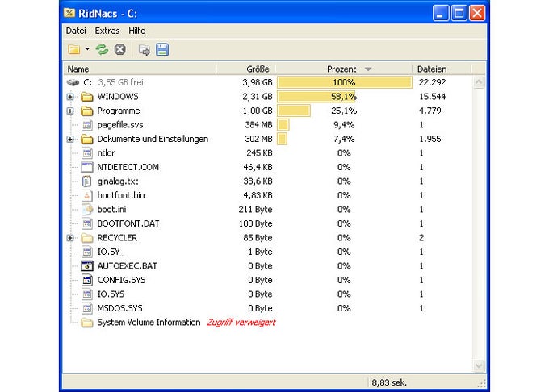This screenshot has width=549, height=392.
Task: Click the AUTOEXEC.BAT file icon
Action: pyautogui.click(x=87, y=265)
